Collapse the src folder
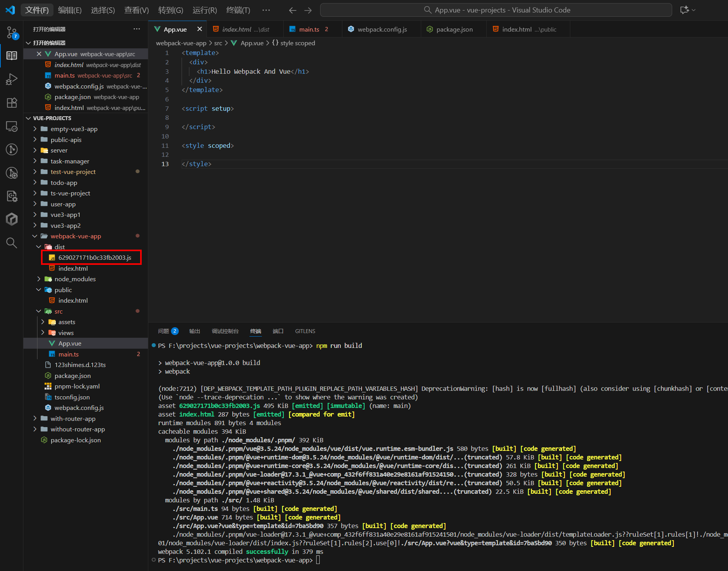Screen dimensions: 728x571 coord(39,311)
